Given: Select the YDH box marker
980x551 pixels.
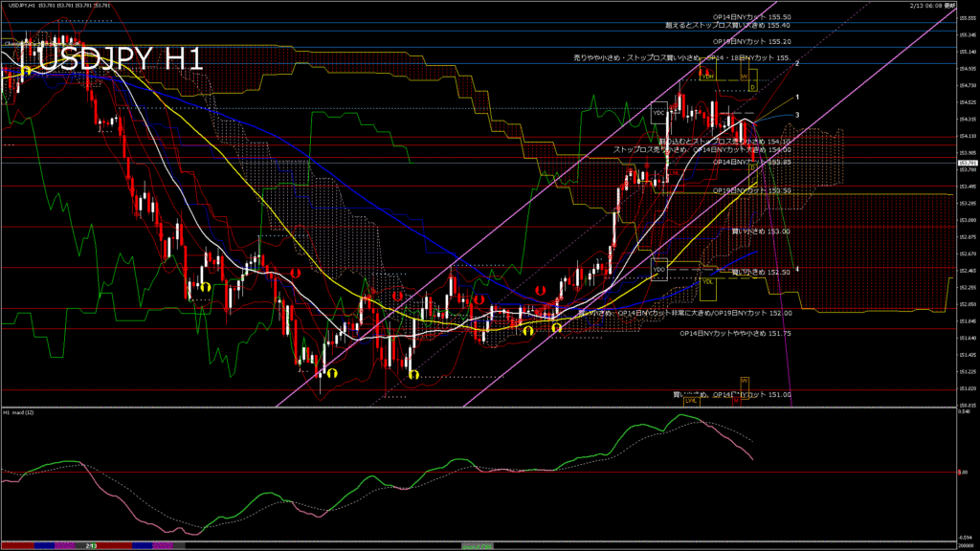Looking at the screenshot, I should [x=708, y=74].
